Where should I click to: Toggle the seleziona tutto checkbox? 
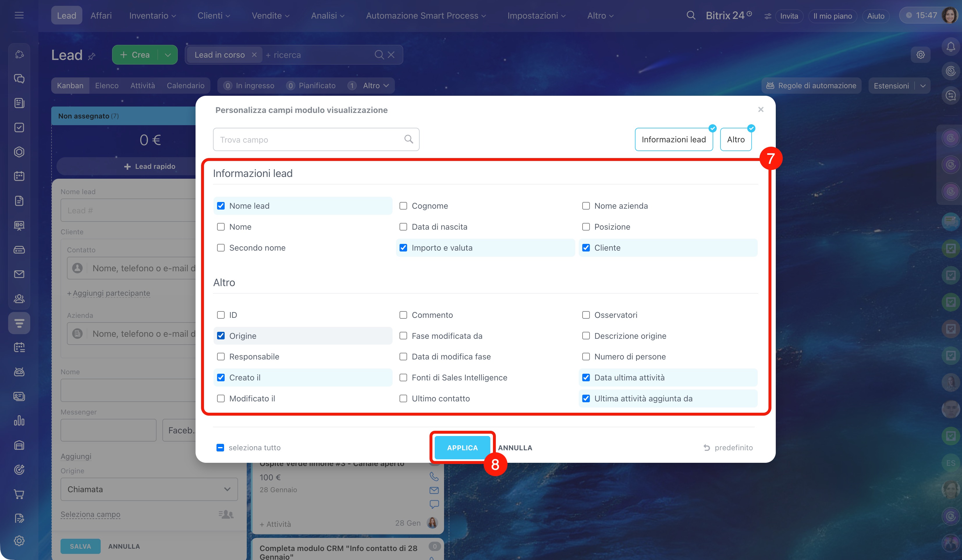(220, 447)
